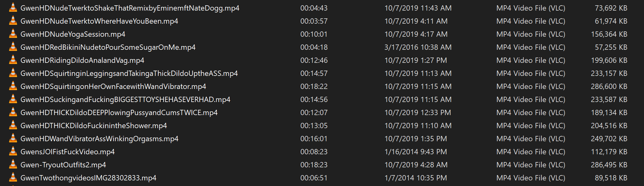
Task: Click the GwenTwothongvideosIMG28302833.mp4 file name
Action: coord(88,178)
